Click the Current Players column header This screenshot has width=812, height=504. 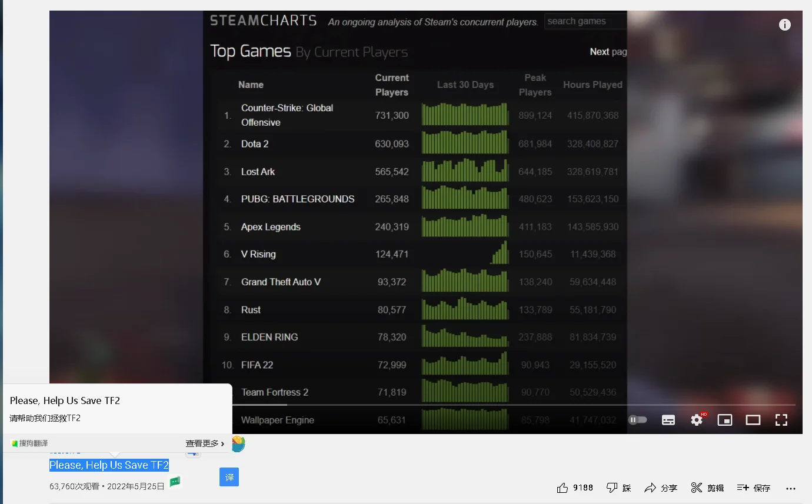tap(392, 85)
